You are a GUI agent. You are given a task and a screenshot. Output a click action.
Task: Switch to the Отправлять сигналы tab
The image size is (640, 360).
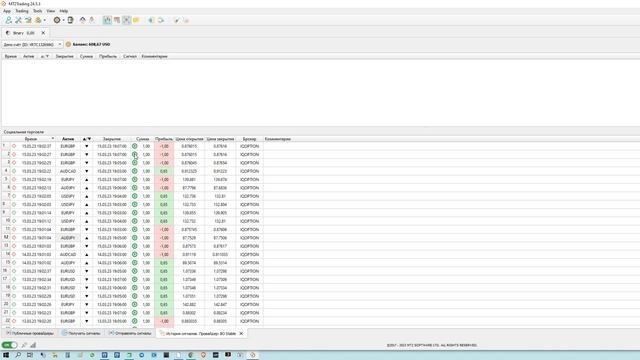(130, 333)
